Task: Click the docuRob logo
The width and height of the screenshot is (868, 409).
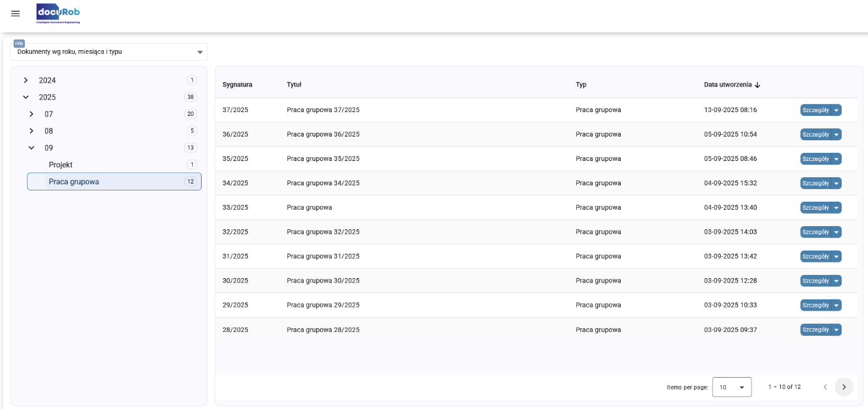Action: pos(58,13)
